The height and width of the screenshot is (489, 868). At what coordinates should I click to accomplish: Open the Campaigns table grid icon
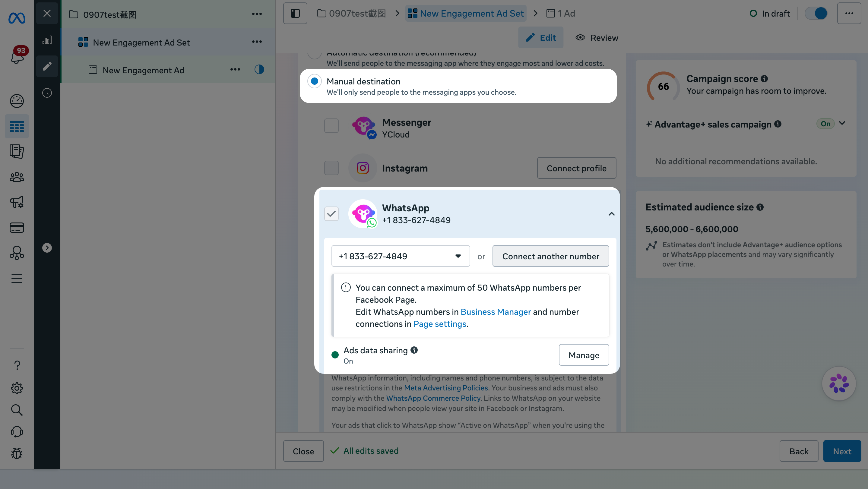(x=17, y=127)
